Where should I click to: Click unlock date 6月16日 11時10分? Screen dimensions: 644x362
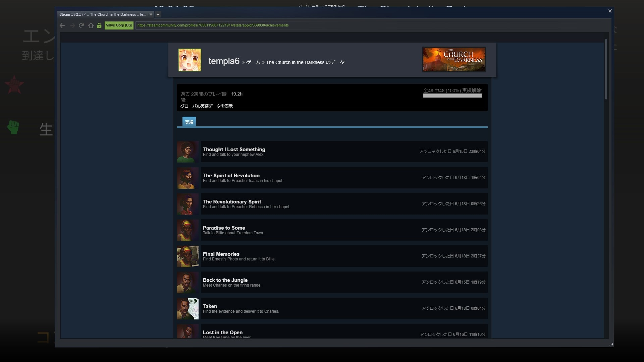pyautogui.click(x=452, y=335)
